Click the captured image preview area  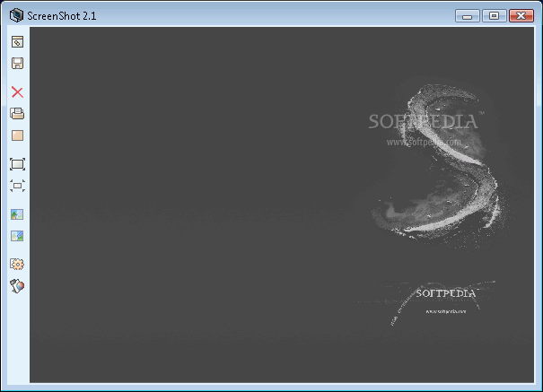point(282,205)
